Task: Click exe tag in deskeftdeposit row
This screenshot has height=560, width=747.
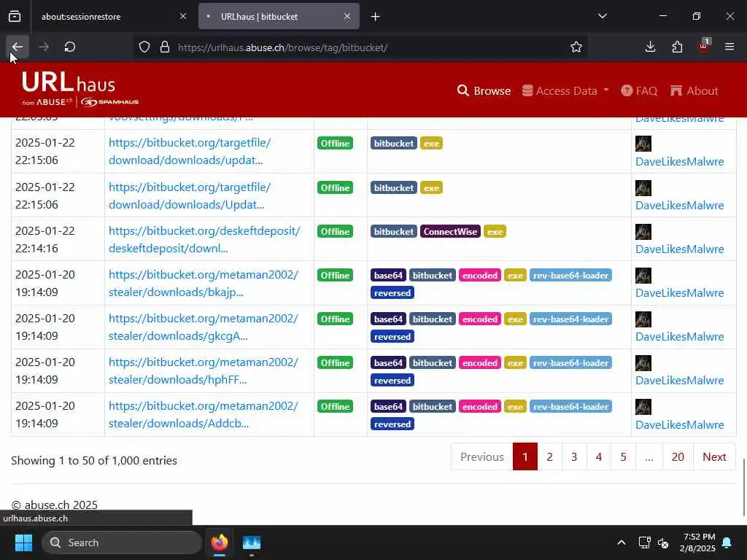Action: [495, 231]
